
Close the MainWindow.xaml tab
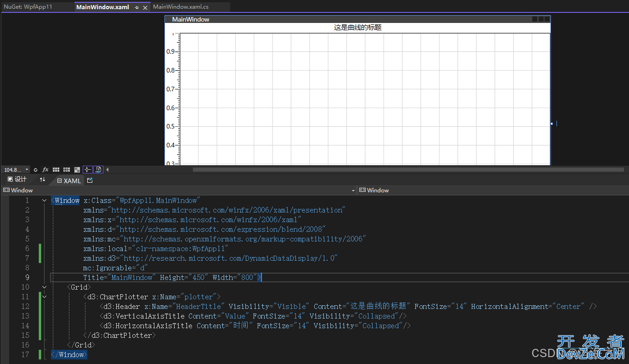point(145,8)
